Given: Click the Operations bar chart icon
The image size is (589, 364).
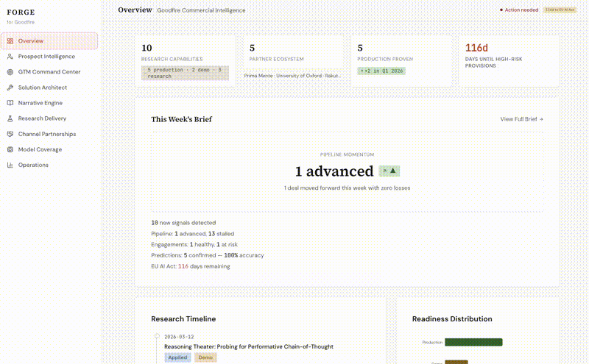Looking at the screenshot, I should click(10, 165).
